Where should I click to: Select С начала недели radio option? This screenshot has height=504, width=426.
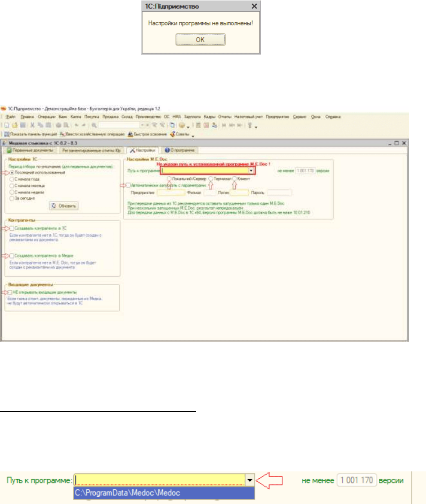[x=12, y=192]
